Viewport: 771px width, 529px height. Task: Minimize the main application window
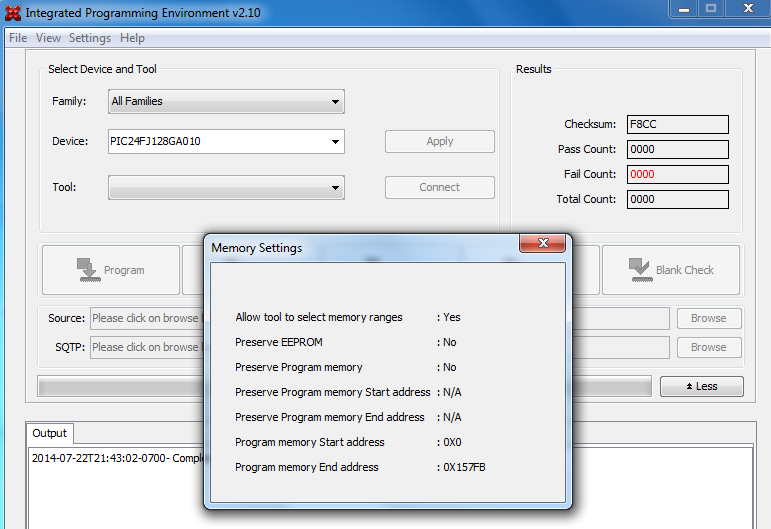point(684,9)
